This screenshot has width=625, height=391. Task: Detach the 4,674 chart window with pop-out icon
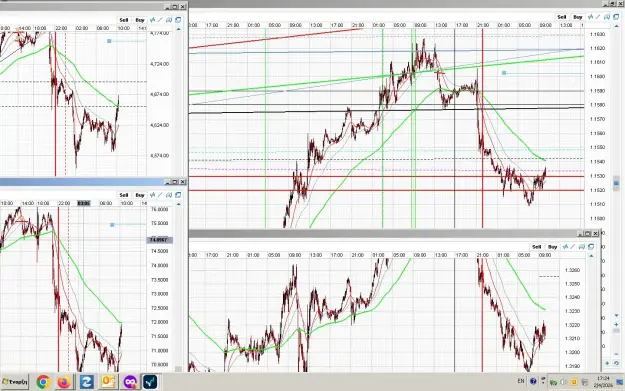(178, 20)
